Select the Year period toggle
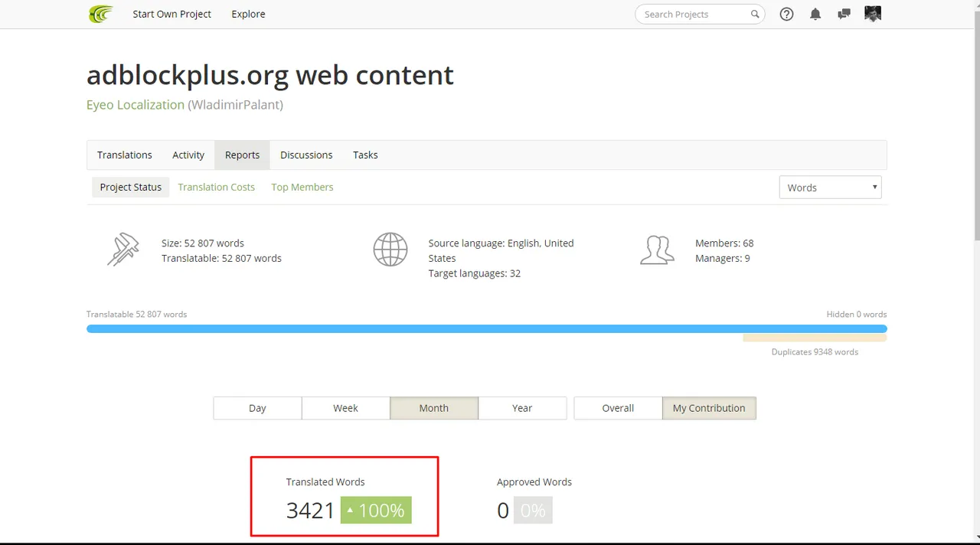This screenshot has width=980, height=545. (522, 408)
